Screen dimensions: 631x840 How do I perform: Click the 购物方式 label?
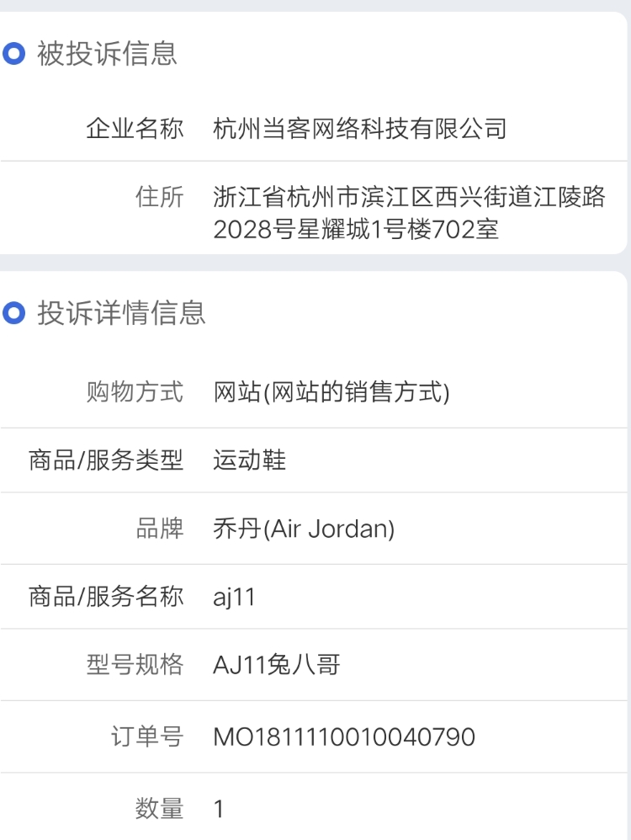[135, 391]
